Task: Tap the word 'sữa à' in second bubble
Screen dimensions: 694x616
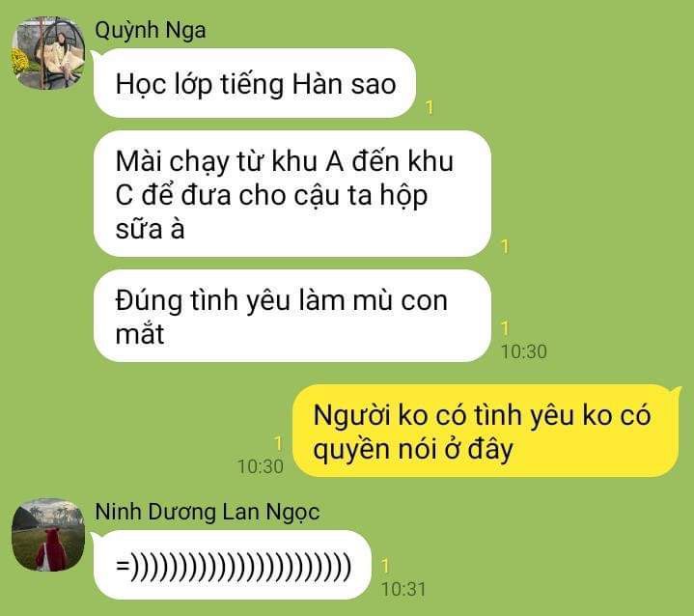Action: 150,230
